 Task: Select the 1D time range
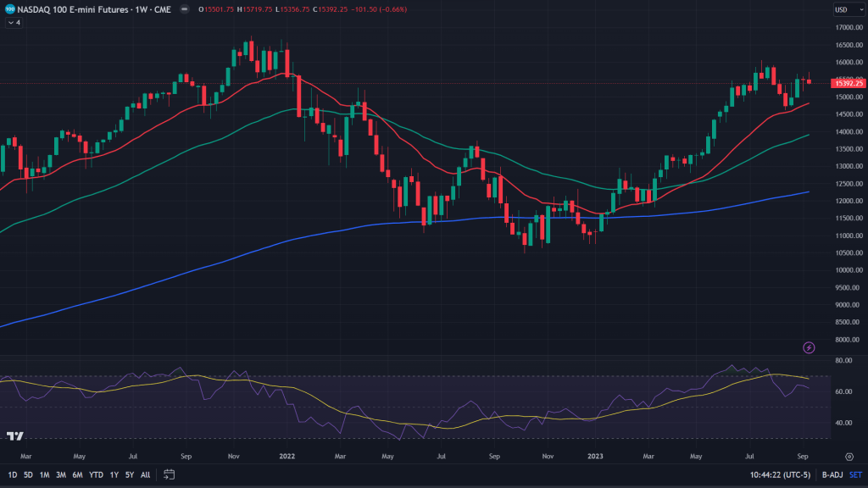click(12, 474)
